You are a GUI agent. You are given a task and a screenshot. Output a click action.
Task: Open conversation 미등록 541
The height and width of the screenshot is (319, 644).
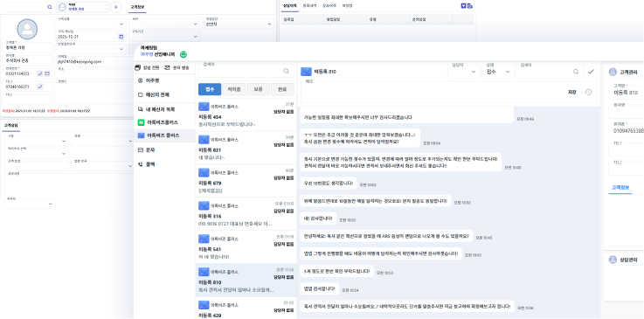[x=246, y=246]
